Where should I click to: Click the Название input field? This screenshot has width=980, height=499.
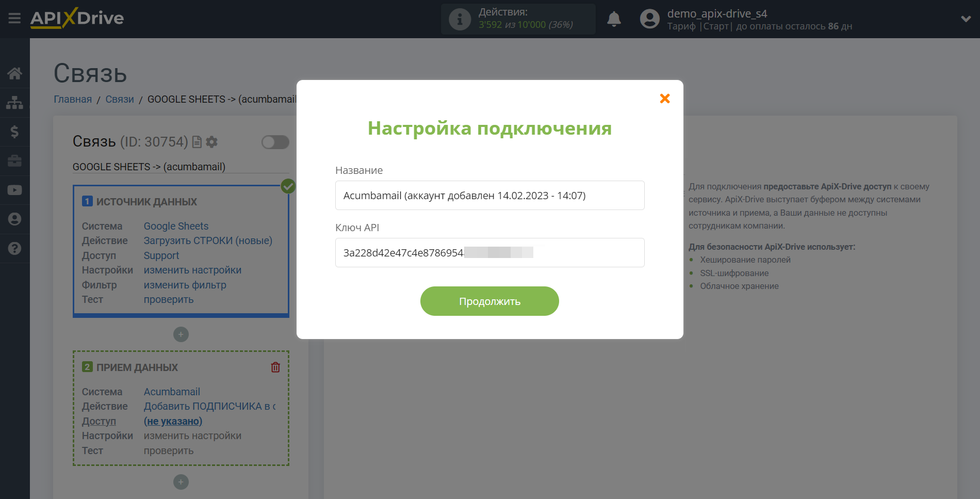pos(489,196)
